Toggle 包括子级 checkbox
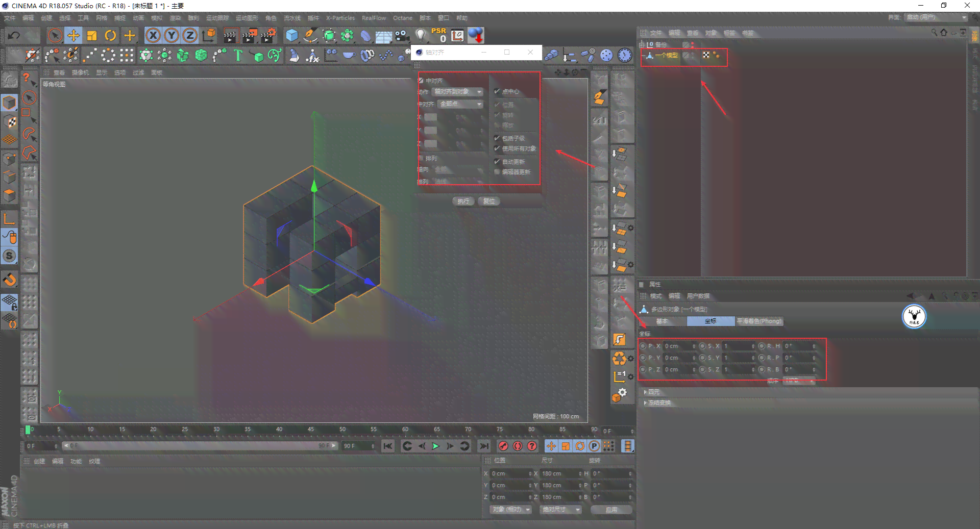 pos(497,138)
